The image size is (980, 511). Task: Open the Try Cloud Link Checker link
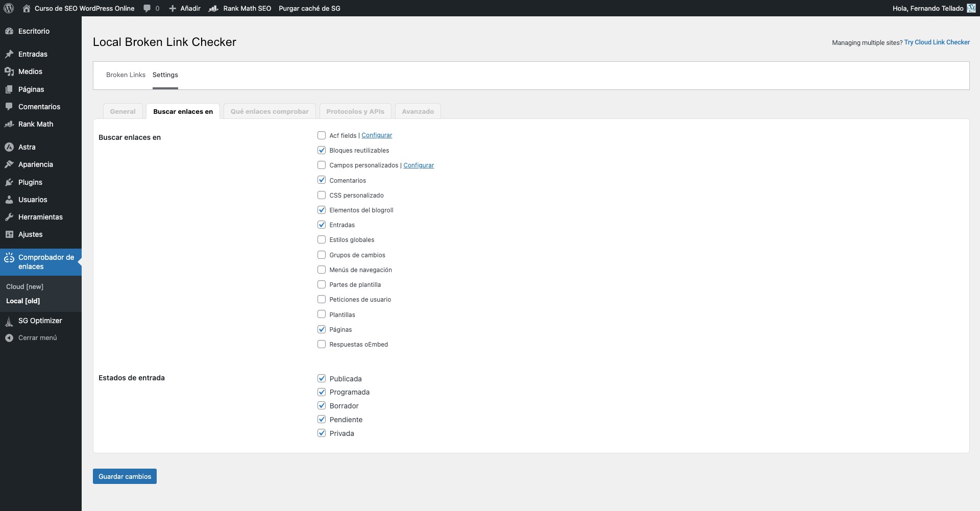pyautogui.click(x=937, y=42)
